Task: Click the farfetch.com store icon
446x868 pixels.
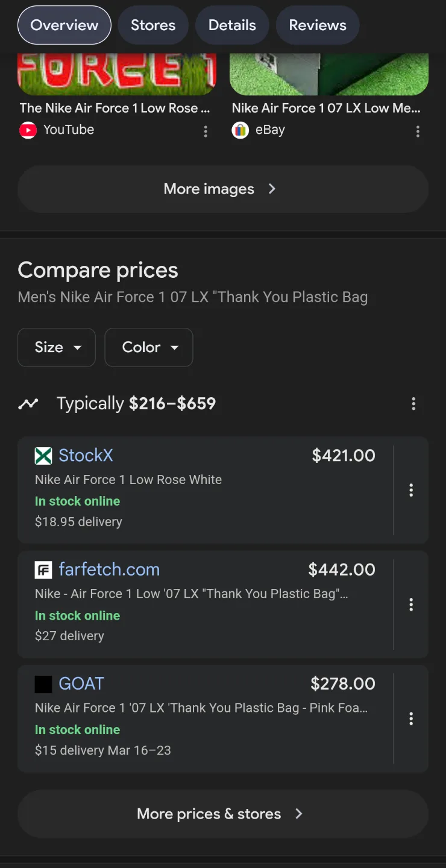Action: click(42, 570)
